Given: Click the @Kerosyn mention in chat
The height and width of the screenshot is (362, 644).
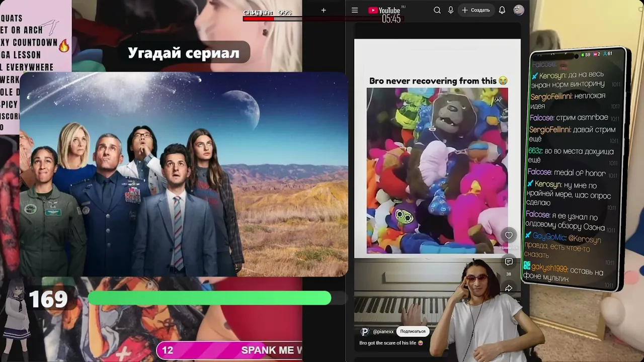Looking at the screenshot, I should tap(585, 240).
